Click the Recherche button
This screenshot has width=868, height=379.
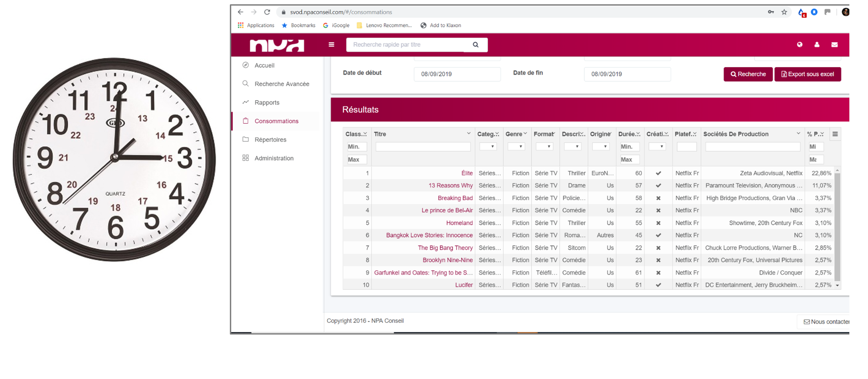tap(748, 74)
